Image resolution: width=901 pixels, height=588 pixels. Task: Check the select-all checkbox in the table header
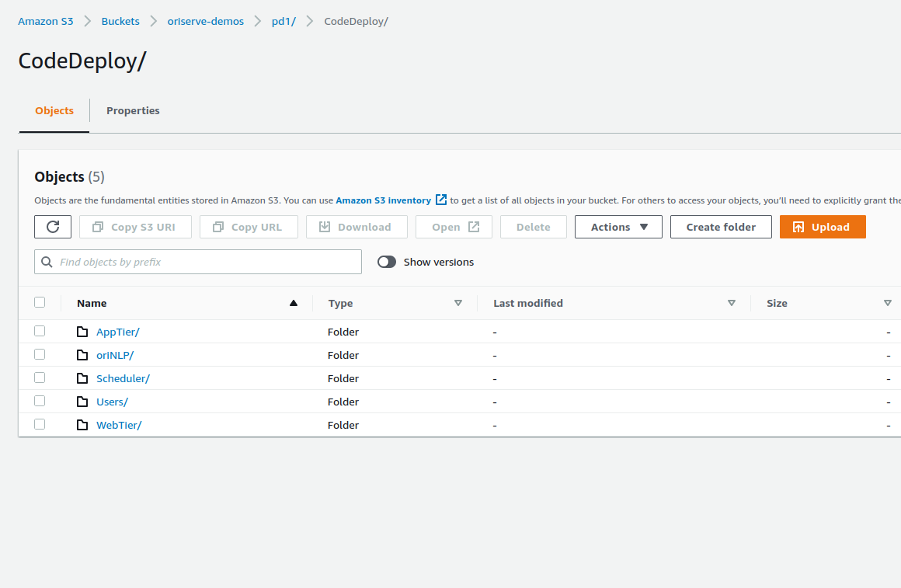coord(40,302)
